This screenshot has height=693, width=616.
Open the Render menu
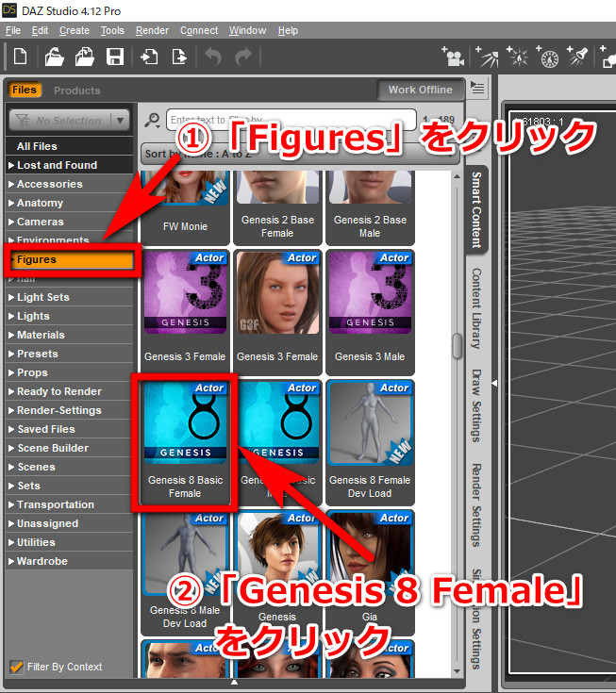point(152,30)
